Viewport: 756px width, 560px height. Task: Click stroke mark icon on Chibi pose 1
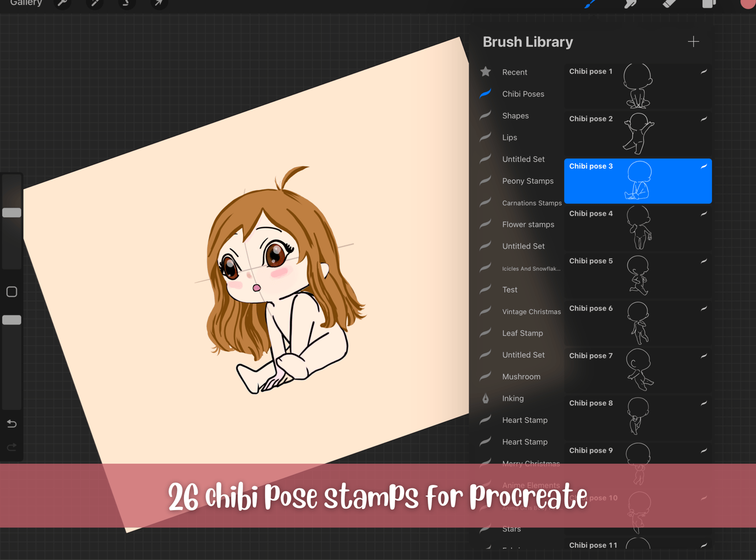[x=704, y=72]
